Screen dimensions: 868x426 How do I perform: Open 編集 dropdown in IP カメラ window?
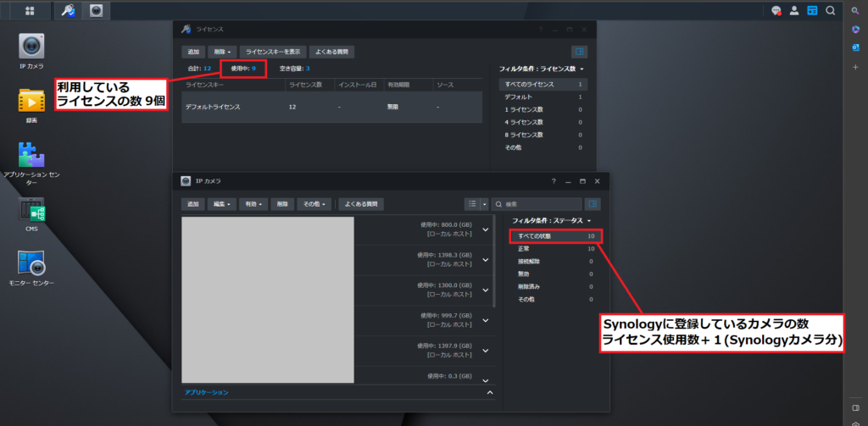[x=222, y=204]
